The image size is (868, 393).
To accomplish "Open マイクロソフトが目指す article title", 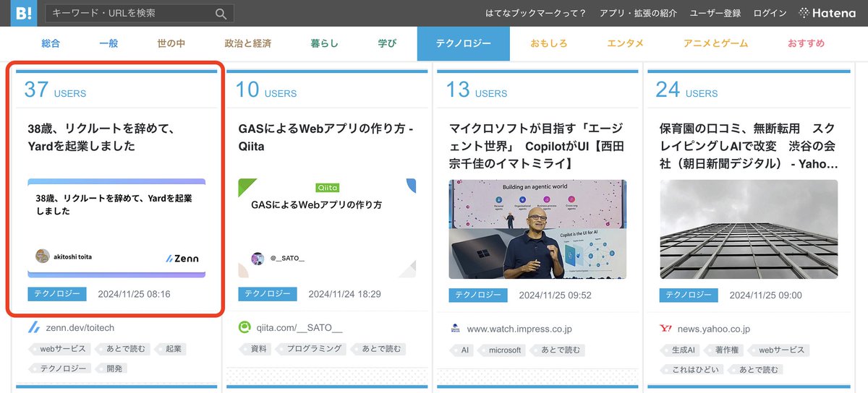I will 536,147.
